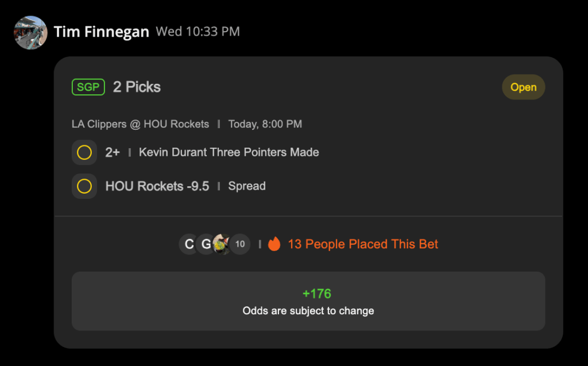The height and width of the screenshot is (366, 588).
Task: Click the Today, 8:00 PM game time
Action: point(265,124)
